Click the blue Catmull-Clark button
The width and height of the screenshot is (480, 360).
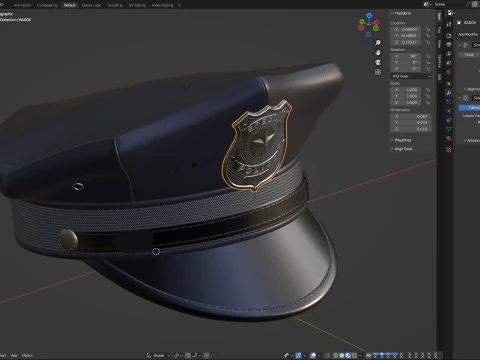pos(469,108)
